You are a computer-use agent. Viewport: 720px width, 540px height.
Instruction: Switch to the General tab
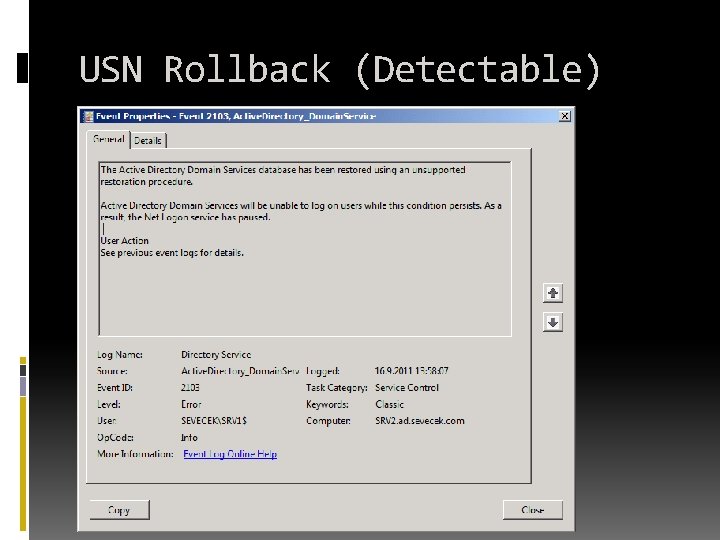tap(109, 139)
